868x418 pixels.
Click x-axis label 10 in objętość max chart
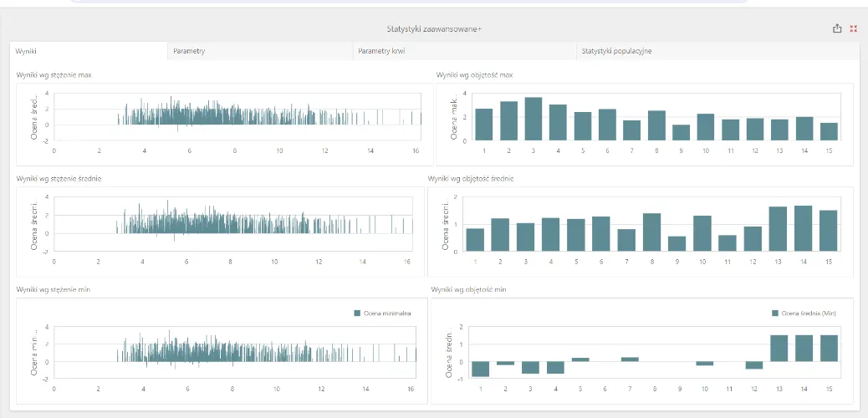click(707, 151)
